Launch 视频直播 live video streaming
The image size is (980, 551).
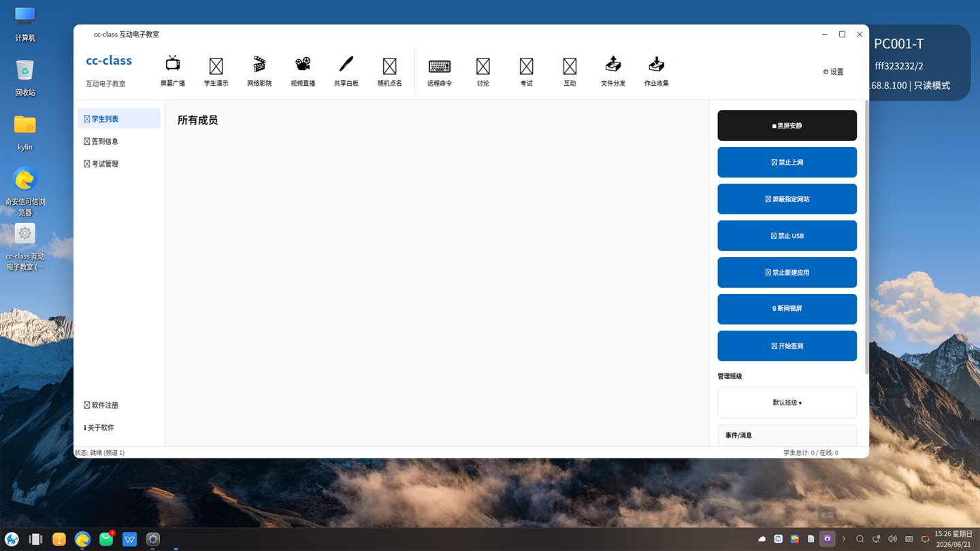(303, 71)
